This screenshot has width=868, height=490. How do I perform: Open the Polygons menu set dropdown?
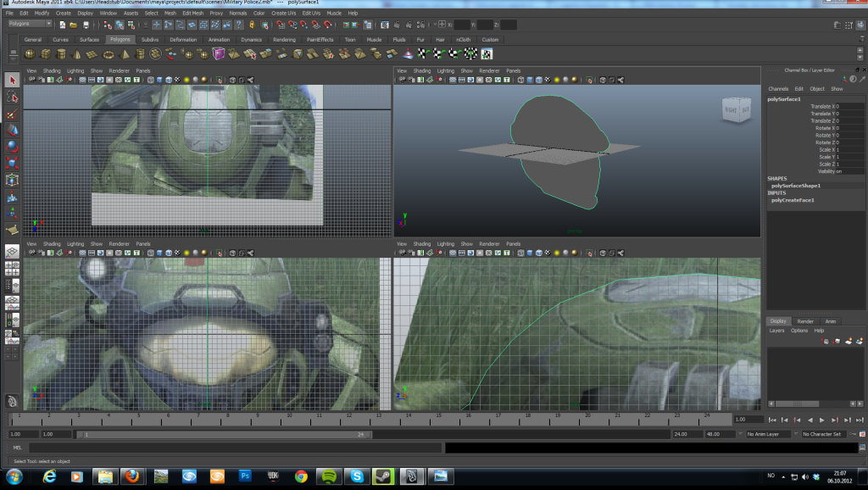[30, 24]
